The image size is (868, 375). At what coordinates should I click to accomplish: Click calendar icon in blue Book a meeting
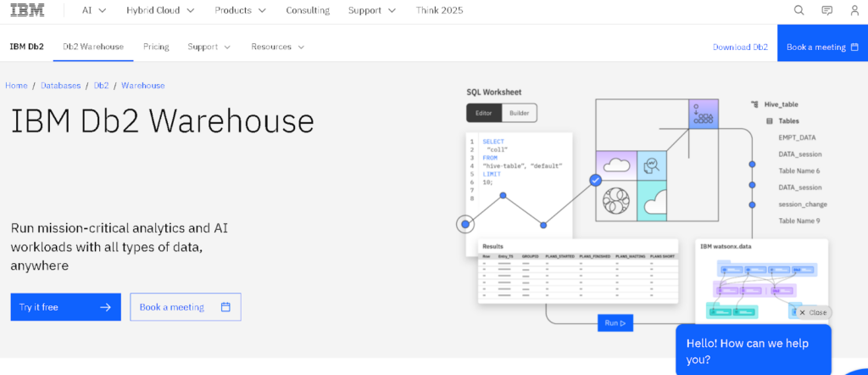click(x=856, y=47)
